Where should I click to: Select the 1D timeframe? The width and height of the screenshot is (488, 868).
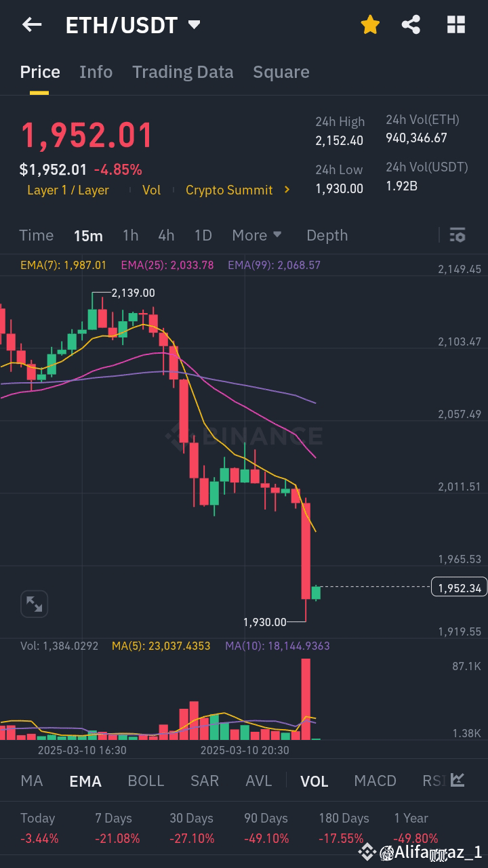click(x=203, y=235)
